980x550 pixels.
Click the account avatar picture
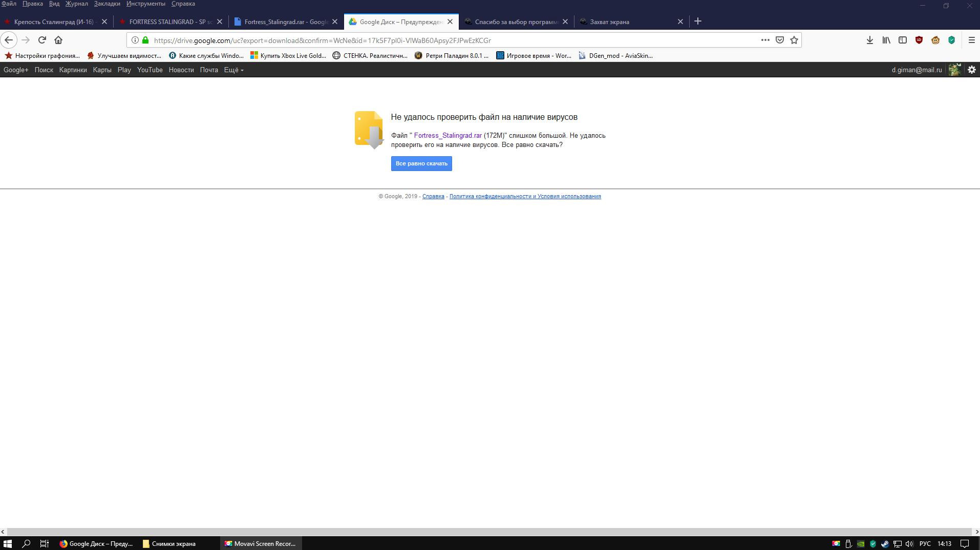click(x=954, y=70)
